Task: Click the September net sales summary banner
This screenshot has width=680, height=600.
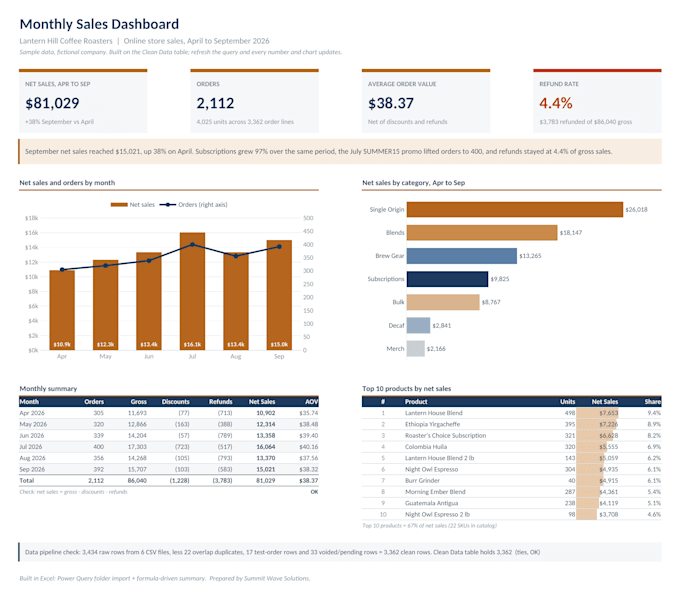Action: 340,151
